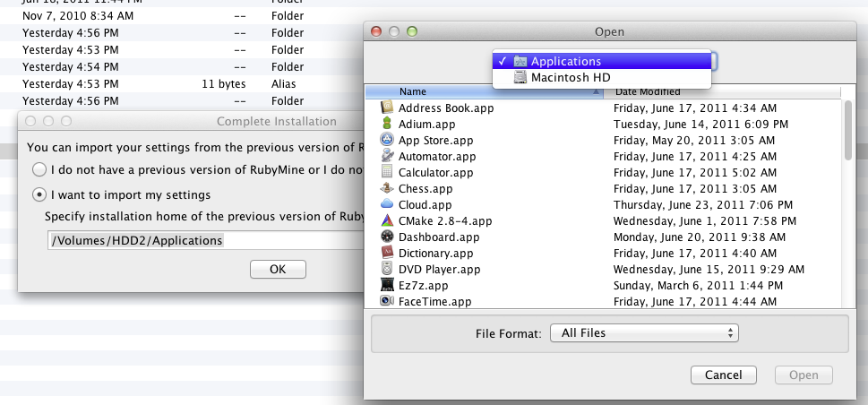Choose Applications in the location popup
Viewport: 868px width, 405px height.
pos(601,61)
